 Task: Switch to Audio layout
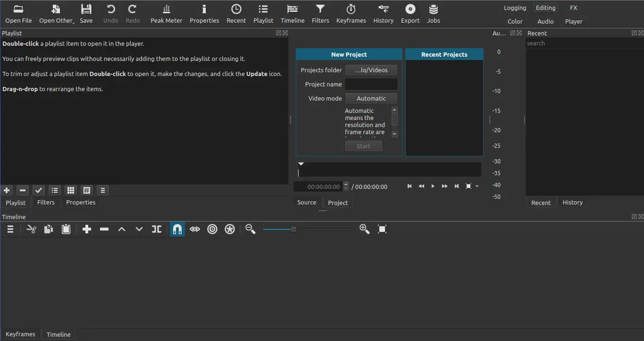[545, 21]
